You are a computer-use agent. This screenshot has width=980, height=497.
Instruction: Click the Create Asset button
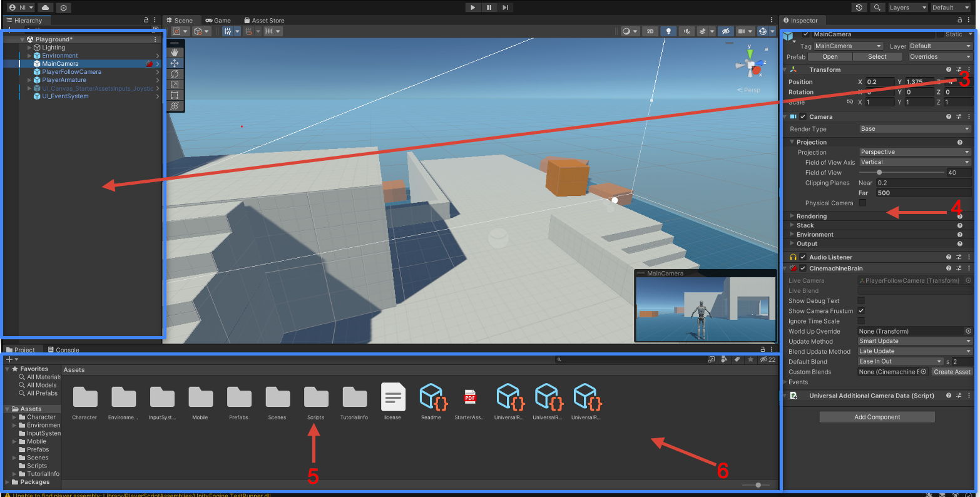pyautogui.click(x=951, y=372)
